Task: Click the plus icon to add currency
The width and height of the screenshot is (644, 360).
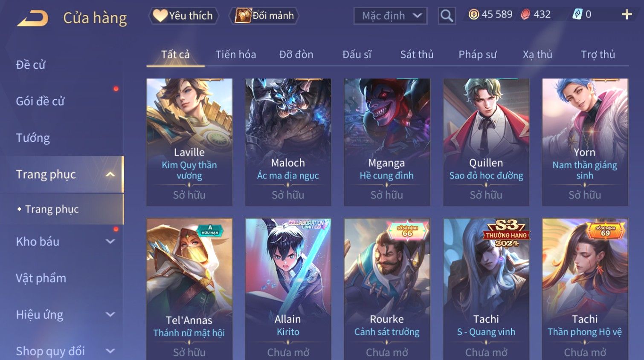Action: pyautogui.click(x=627, y=15)
